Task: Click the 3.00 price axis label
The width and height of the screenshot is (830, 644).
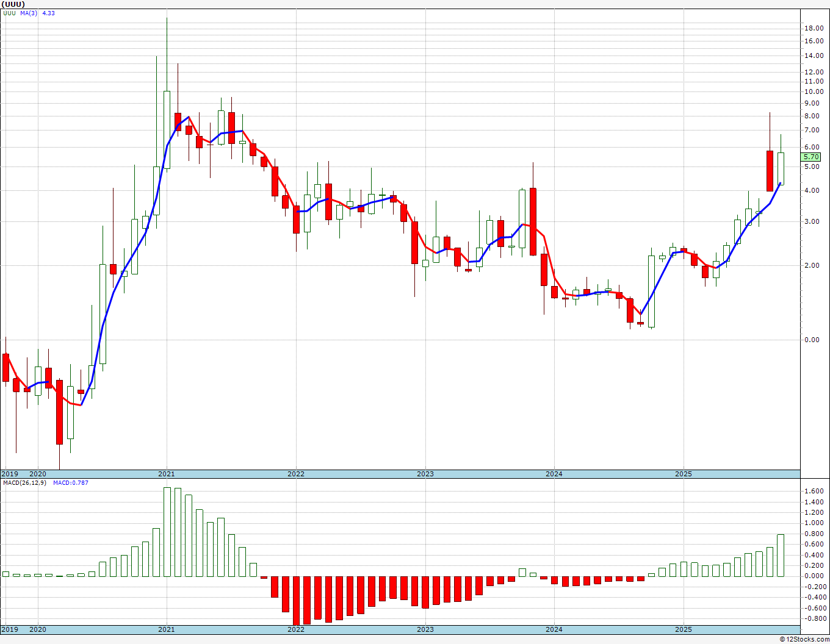Action: click(813, 221)
